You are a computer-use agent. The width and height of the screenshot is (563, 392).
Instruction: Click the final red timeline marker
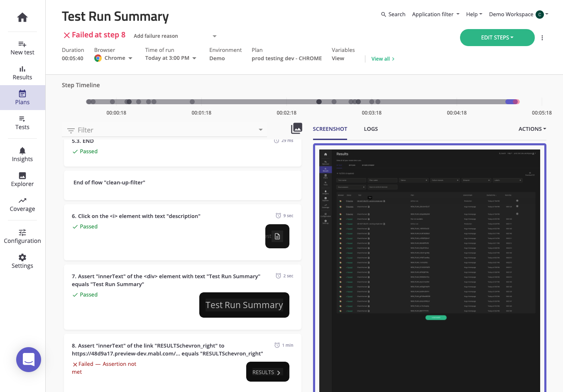click(516, 102)
